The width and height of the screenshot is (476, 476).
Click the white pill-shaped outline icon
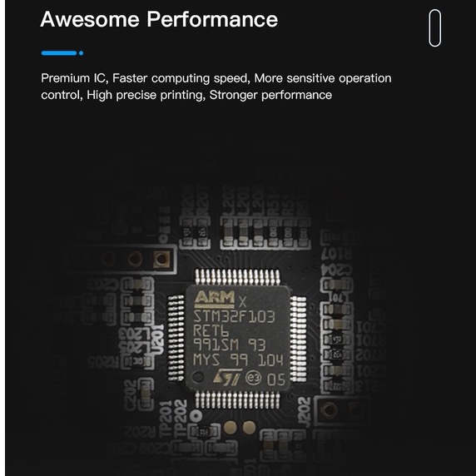pos(434,28)
